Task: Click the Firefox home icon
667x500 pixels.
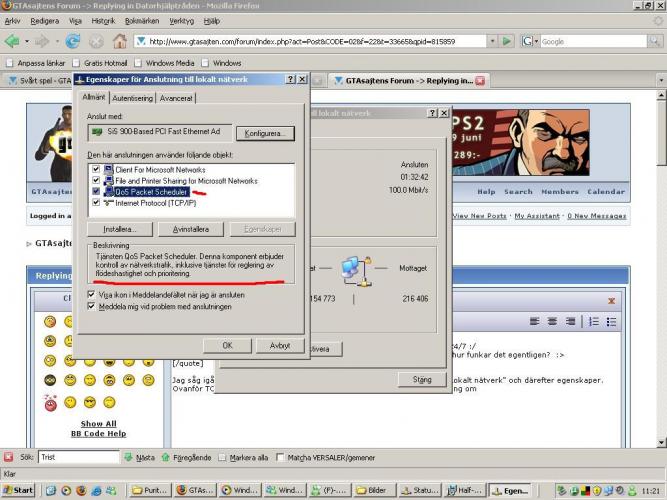Action: (120, 41)
